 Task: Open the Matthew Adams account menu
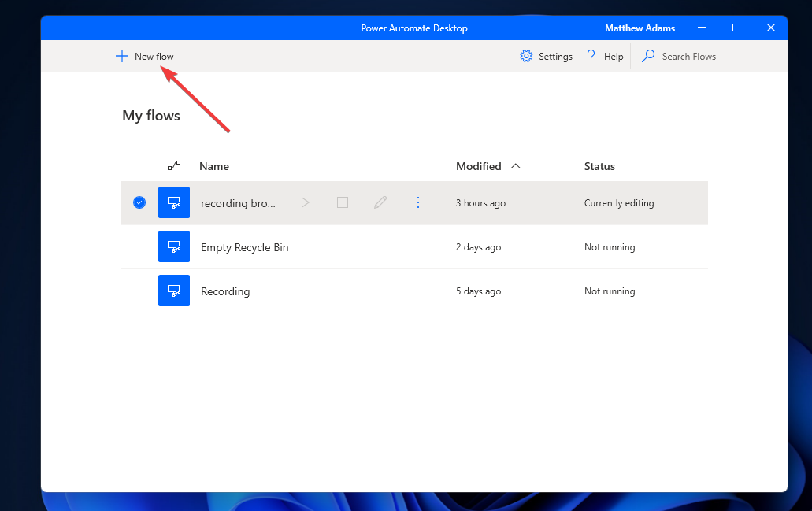click(640, 28)
